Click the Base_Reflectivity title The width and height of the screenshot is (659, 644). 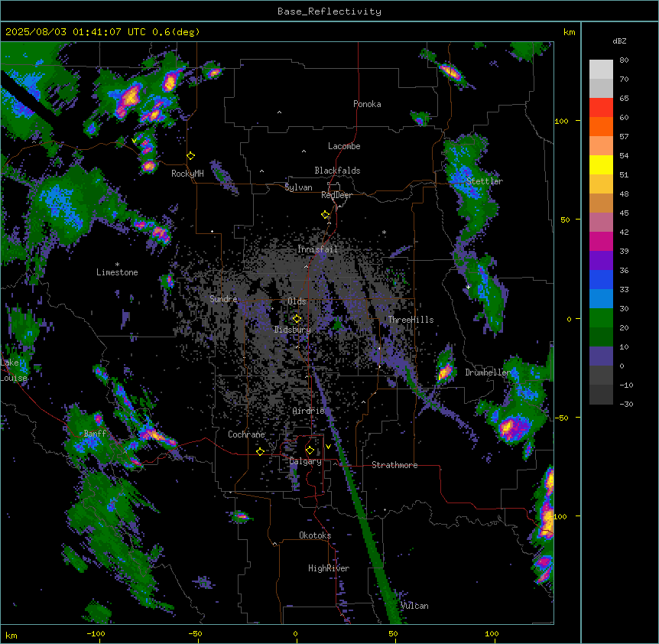(x=329, y=11)
